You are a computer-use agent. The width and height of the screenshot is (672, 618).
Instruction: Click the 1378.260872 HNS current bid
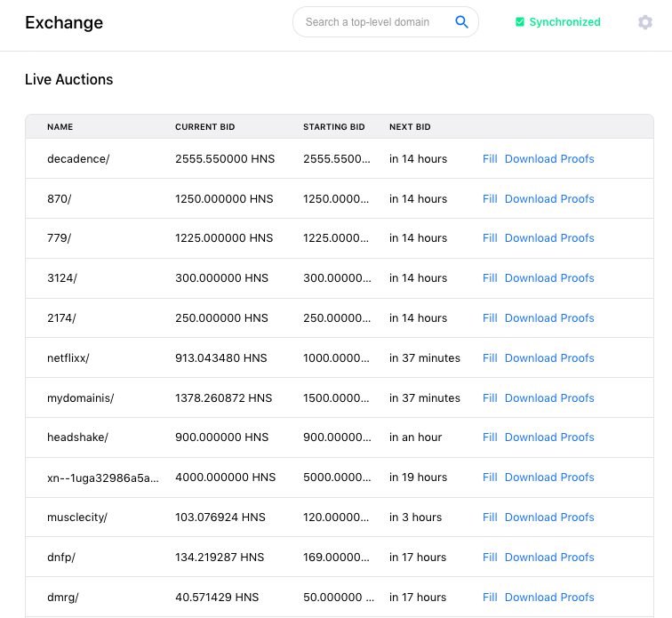coord(224,397)
